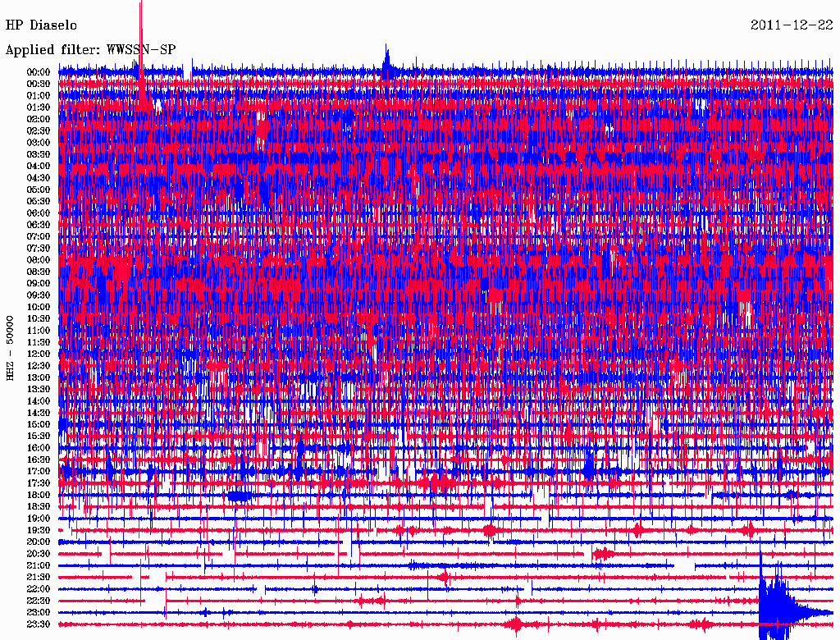Select the 12:00 time label
This screenshot has height=640, width=840.
pos(39,354)
